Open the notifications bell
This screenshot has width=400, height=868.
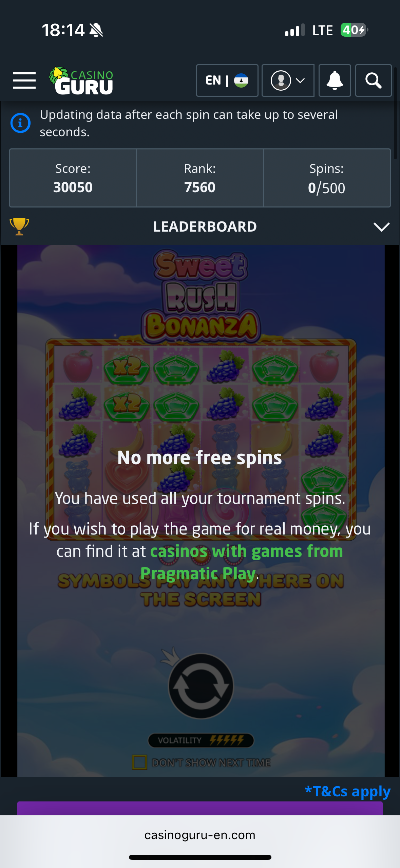(335, 80)
